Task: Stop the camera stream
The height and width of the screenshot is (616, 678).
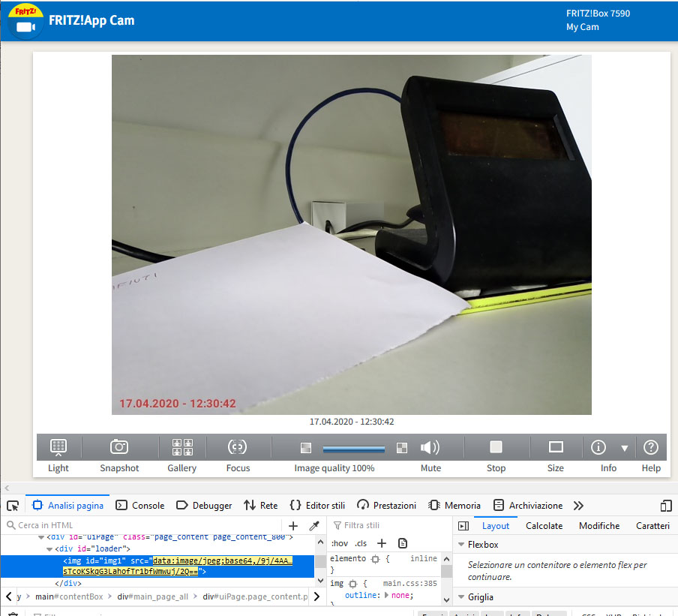Action: coord(496,447)
